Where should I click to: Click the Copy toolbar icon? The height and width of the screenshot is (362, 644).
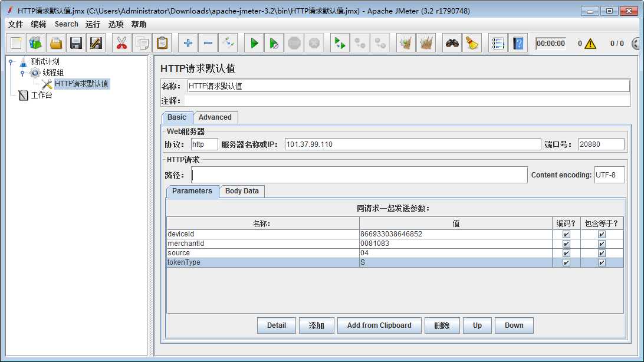click(x=142, y=43)
